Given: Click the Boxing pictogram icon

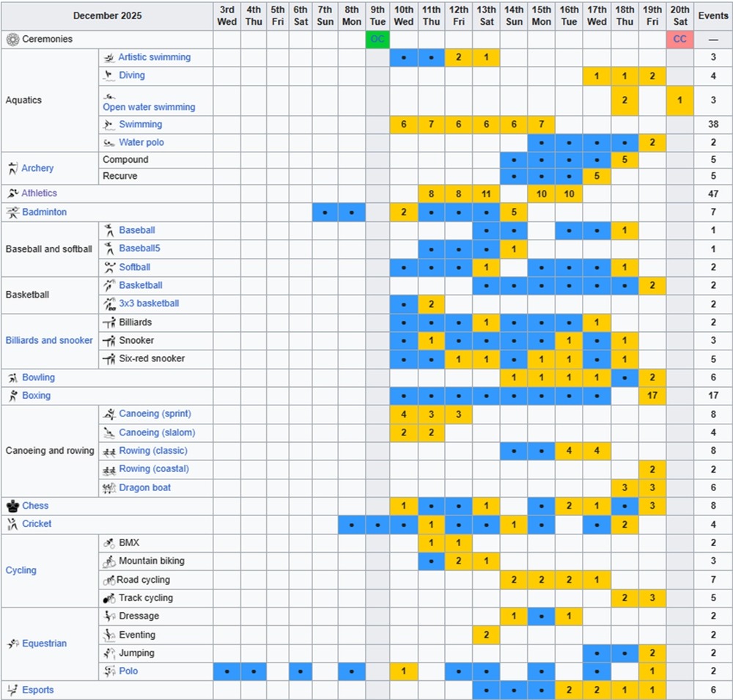Looking at the screenshot, I should pos(12,396).
